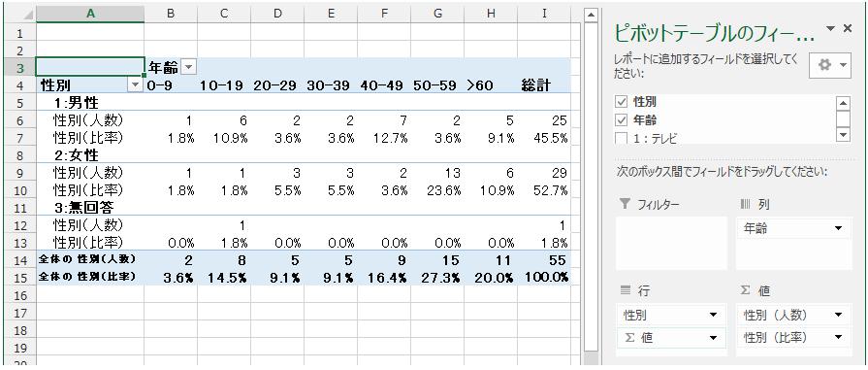Click the Σ 値 field in 行 area
Viewport: 868px width, 370px height.
point(670,337)
